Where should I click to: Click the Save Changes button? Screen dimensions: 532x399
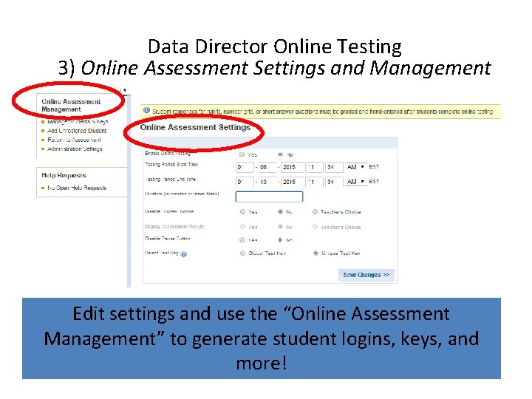coord(366,275)
